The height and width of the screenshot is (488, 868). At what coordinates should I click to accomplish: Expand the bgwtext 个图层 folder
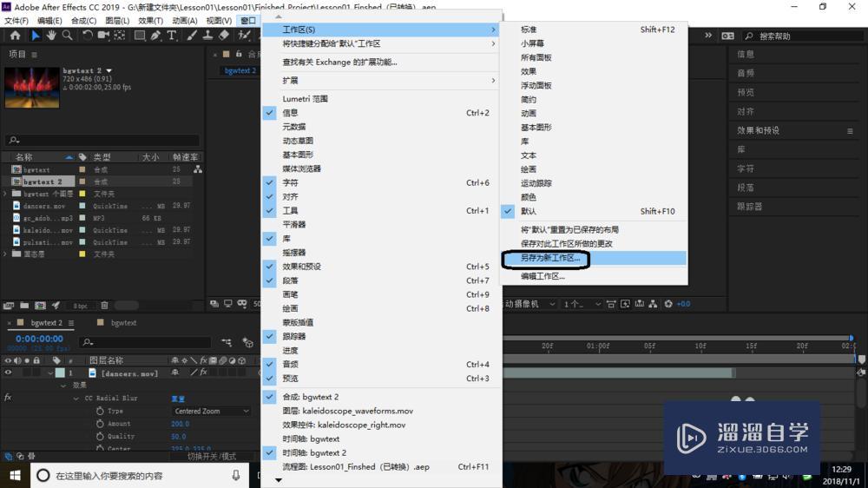5,194
